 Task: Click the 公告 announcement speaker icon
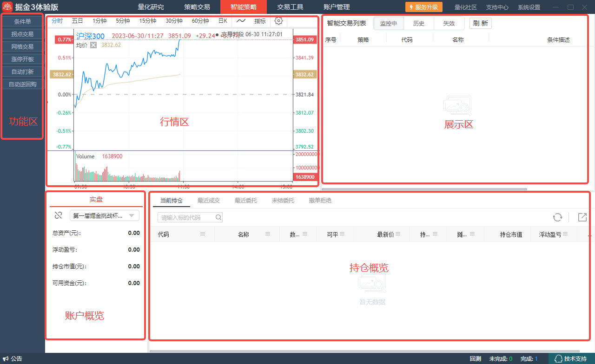click(6, 359)
